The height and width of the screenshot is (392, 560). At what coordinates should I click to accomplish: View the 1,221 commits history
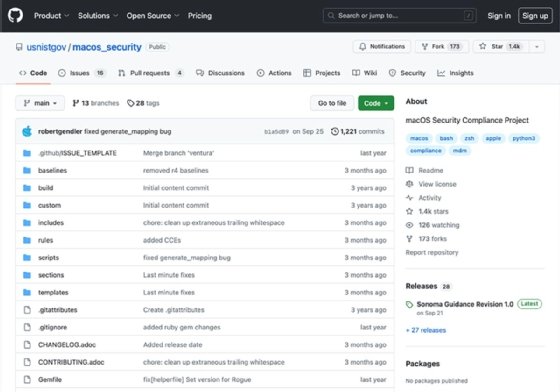pos(358,131)
